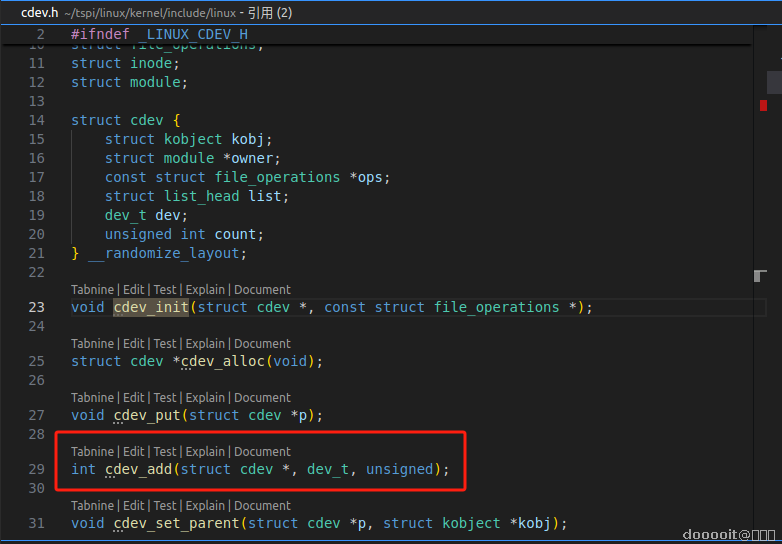Click dev_t type on line 19

126,215
